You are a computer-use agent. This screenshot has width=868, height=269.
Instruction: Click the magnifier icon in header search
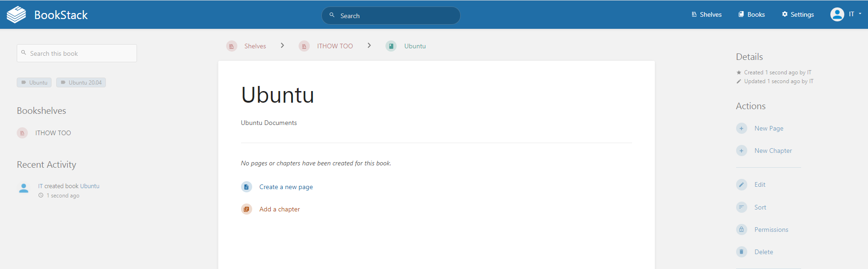[x=332, y=15]
